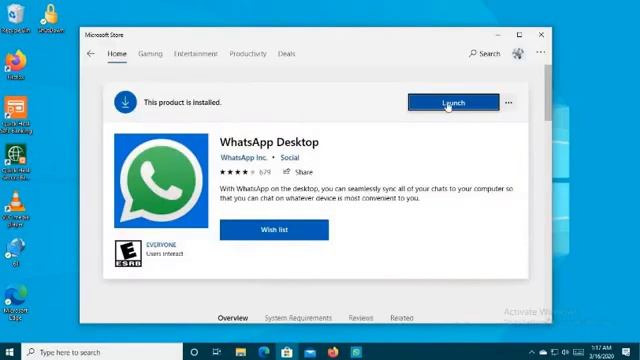
Task: Select the Quick Heal Safe Banking shortcut
Action: pos(16,115)
